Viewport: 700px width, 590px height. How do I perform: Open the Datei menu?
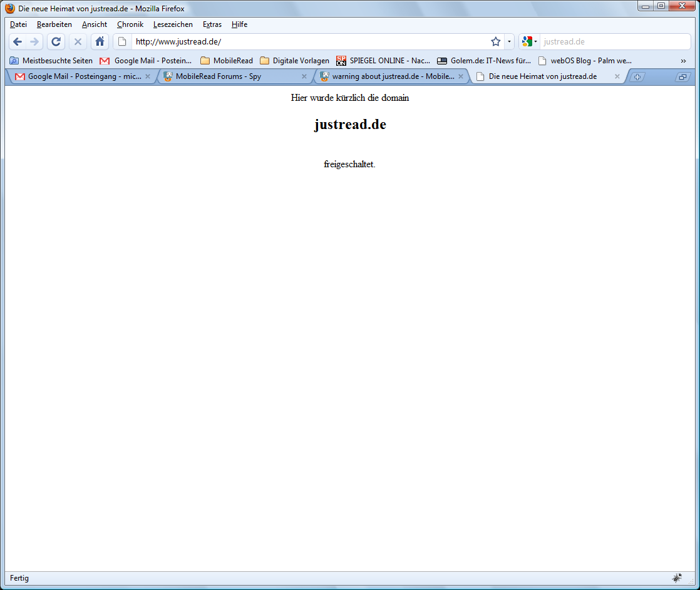point(18,24)
